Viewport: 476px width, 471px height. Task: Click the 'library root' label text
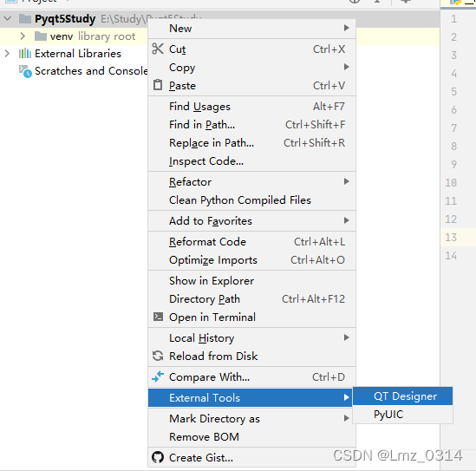tap(107, 36)
